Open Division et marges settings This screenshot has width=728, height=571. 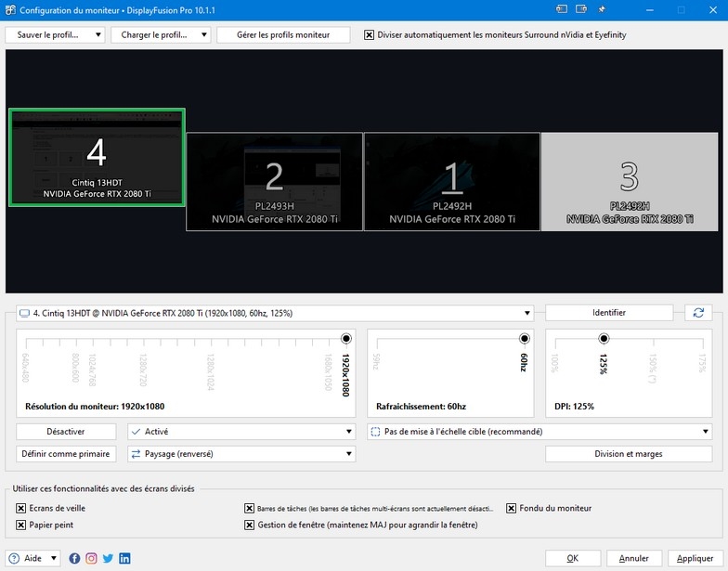click(x=629, y=454)
